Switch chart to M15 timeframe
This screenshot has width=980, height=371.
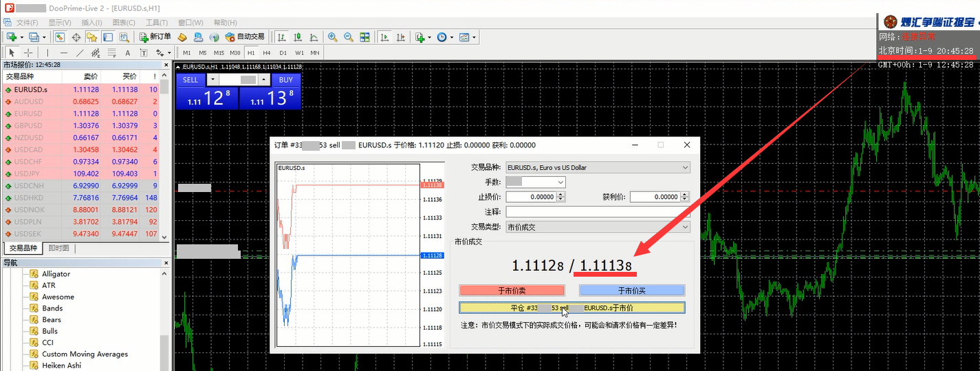click(x=219, y=52)
